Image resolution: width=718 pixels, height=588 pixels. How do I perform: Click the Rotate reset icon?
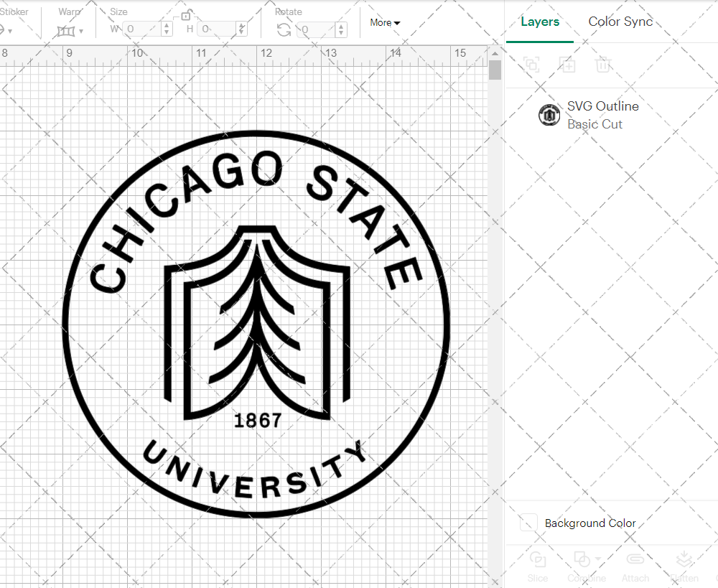284,30
